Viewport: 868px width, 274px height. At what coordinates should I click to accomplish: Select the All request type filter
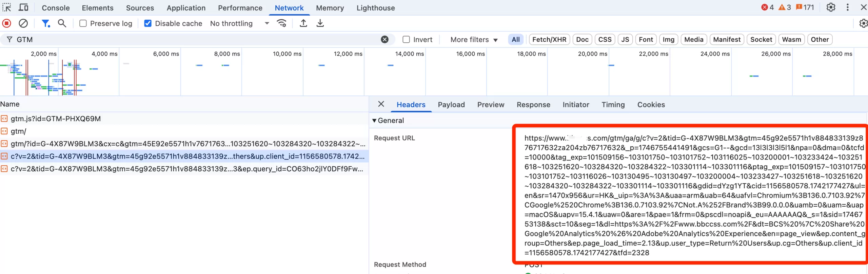click(x=516, y=39)
